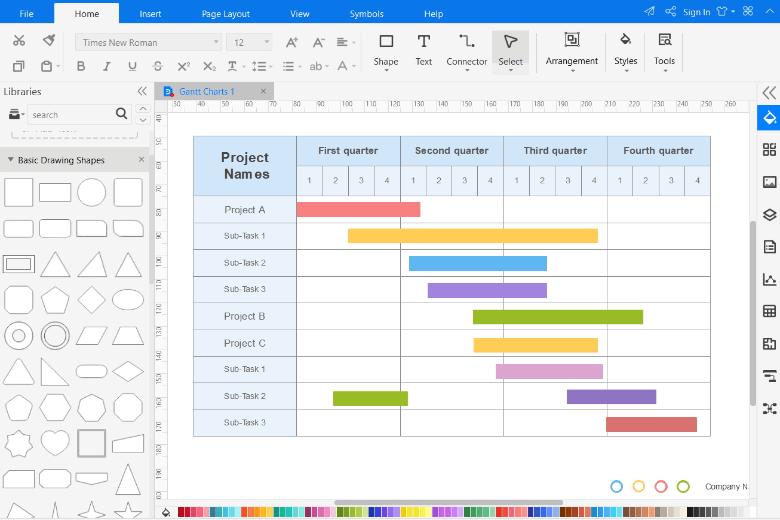The width and height of the screenshot is (780, 520).
Task: Select the heart shape in the library
Action: pyautogui.click(x=55, y=442)
